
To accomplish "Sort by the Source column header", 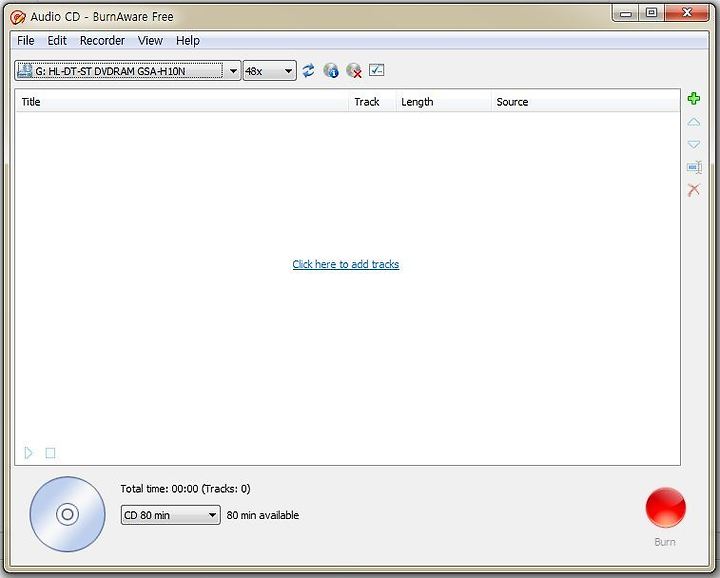I will 585,102.
